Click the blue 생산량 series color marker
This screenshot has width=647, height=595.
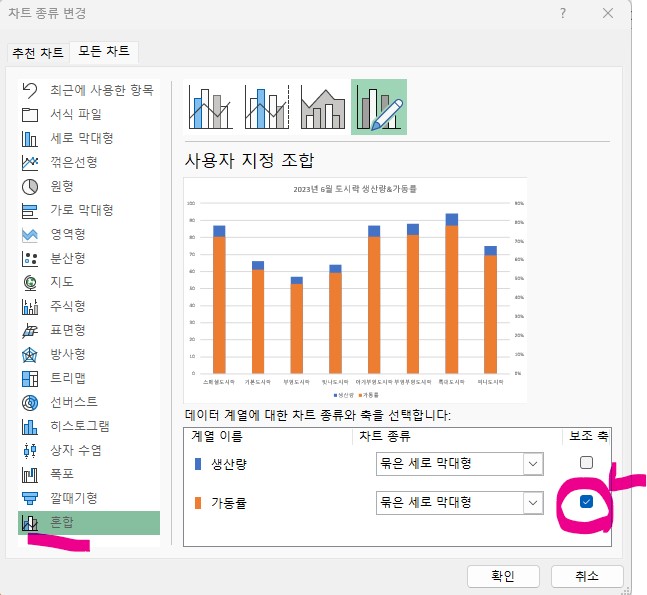(198, 464)
